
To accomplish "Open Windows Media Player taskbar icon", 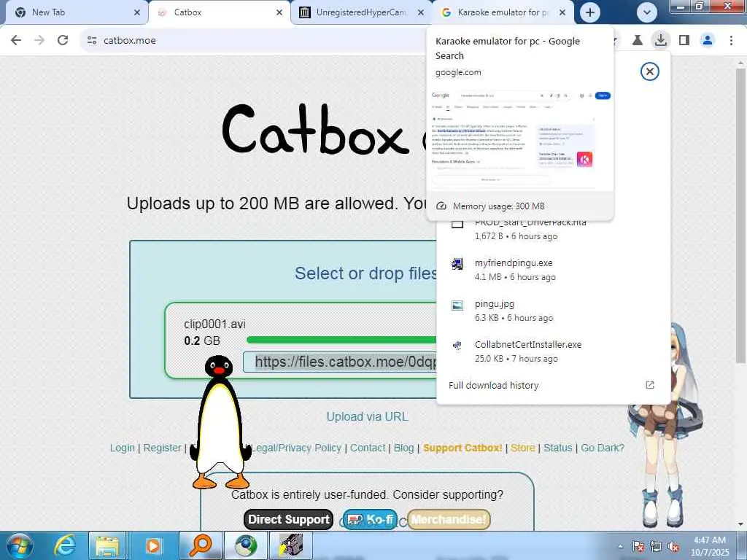I will (153, 545).
